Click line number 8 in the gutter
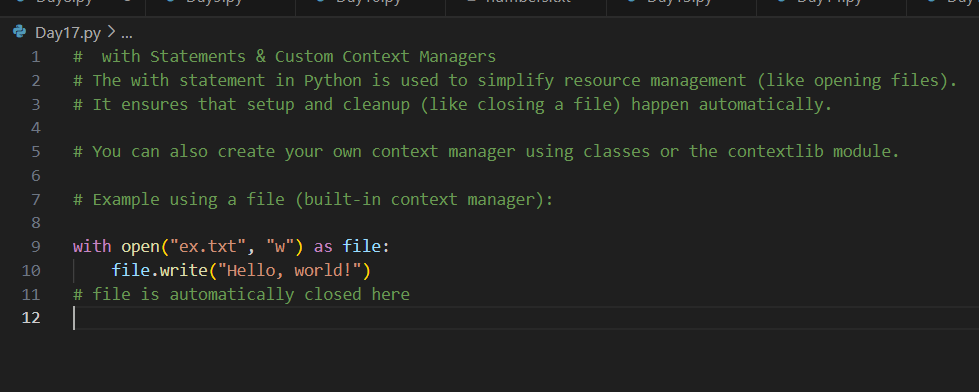 (x=35, y=223)
